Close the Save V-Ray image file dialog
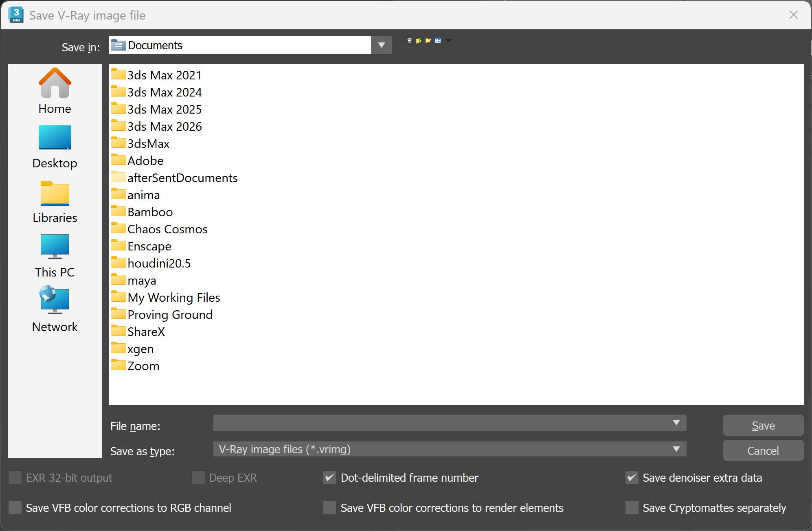This screenshot has height=531, width=812. click(793, 15)
